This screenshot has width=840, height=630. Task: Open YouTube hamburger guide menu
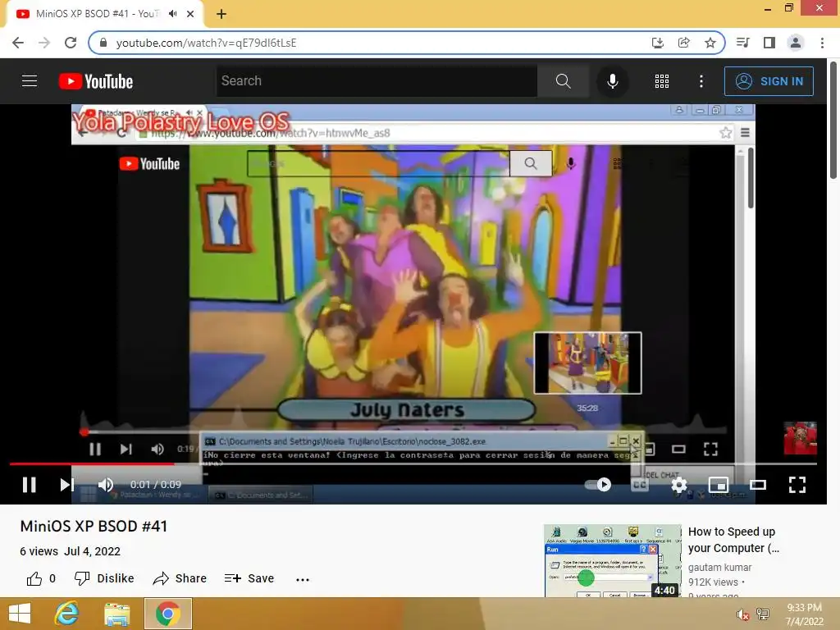30,81
